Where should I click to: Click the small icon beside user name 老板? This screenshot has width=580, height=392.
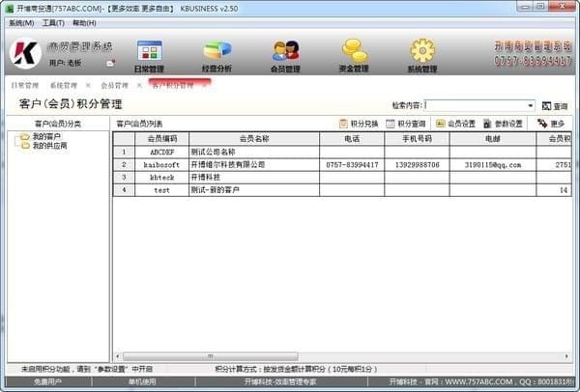point(110,64)
